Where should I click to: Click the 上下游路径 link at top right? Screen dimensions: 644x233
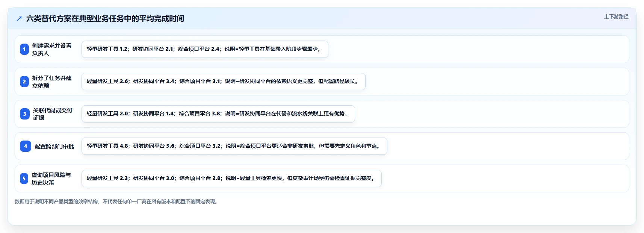pos(616,17)
